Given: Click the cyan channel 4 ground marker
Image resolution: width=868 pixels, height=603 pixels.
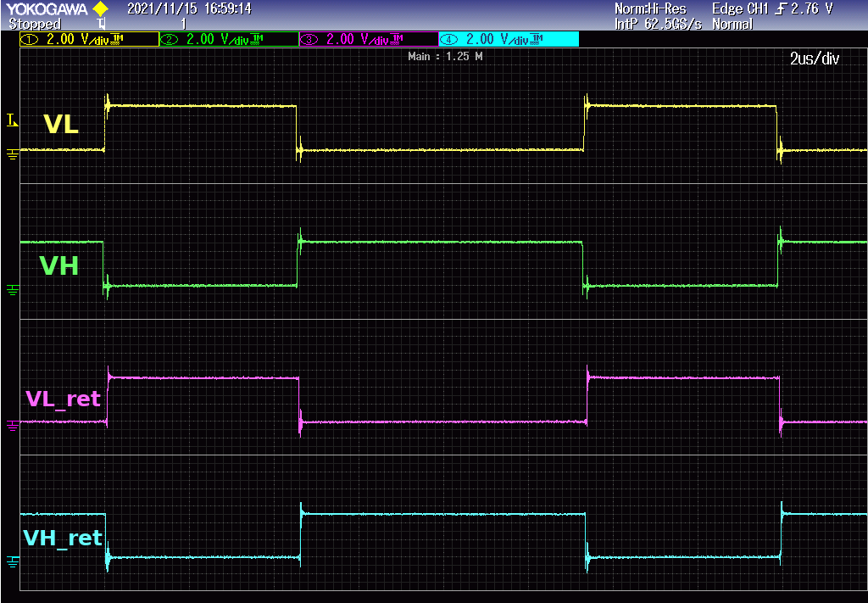Looking at the screenshot, I should [12, 562].
